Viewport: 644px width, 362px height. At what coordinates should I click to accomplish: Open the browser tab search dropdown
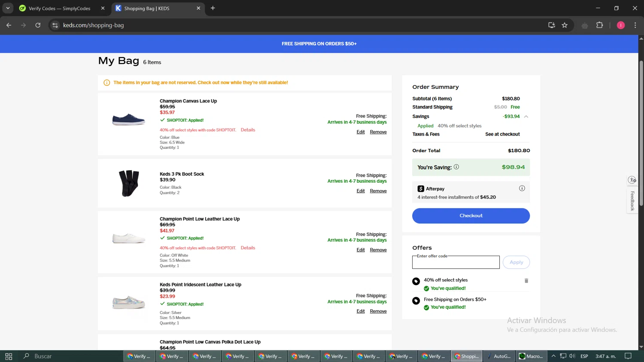[x=8, y=8]
